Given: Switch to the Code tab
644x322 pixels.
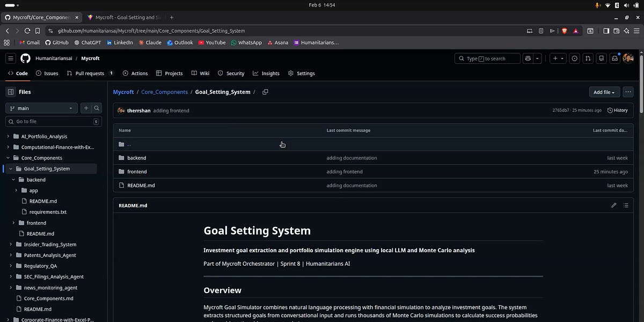Looking at the screenshot, I should pyautogui.click(x=18, y=74).
